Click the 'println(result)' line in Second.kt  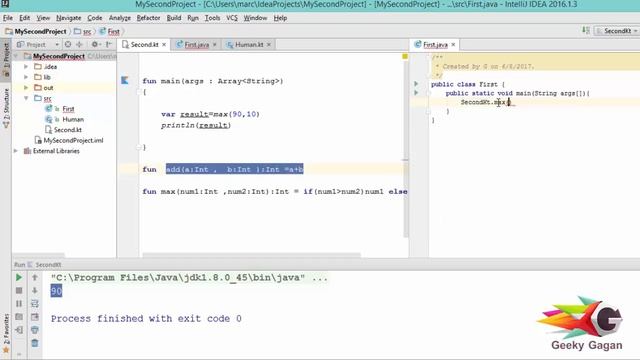196,125
